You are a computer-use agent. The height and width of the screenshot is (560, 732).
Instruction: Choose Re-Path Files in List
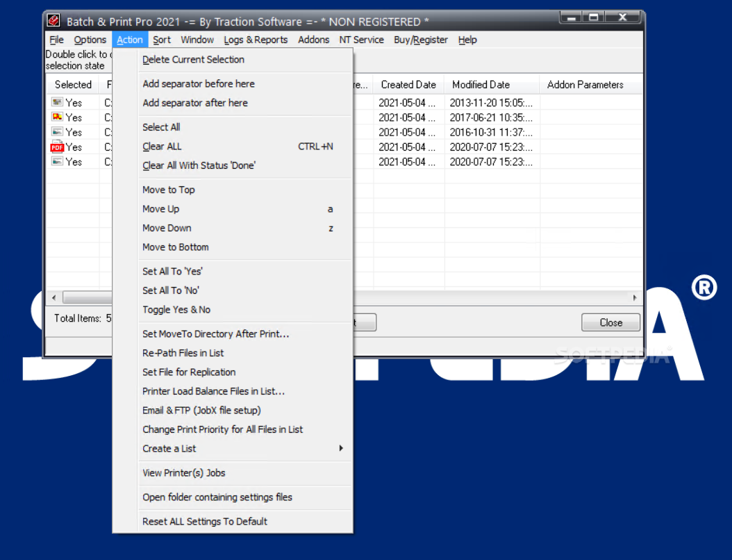[233, 353]
